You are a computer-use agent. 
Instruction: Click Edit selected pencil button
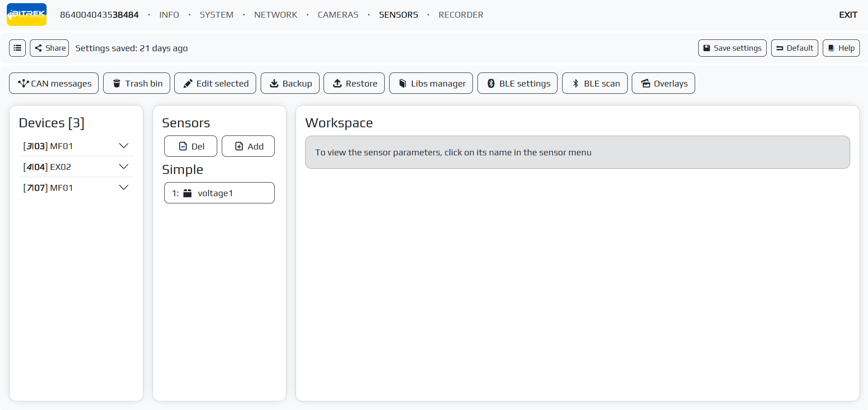point(215,83)
